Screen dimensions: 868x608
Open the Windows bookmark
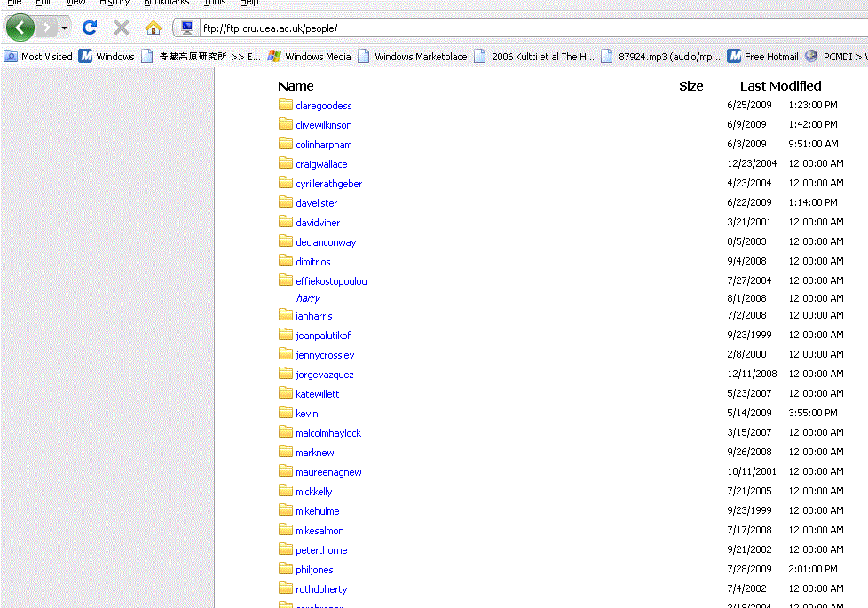point(107,57)
